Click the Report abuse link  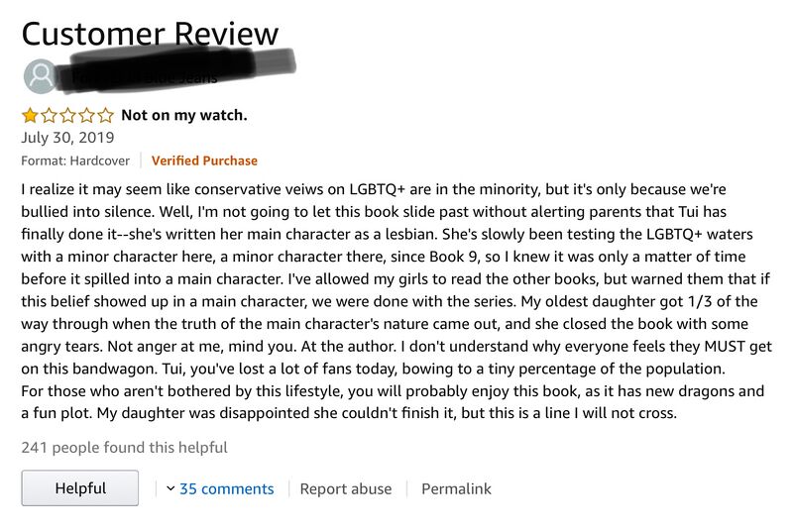click(x=346, y=488)
